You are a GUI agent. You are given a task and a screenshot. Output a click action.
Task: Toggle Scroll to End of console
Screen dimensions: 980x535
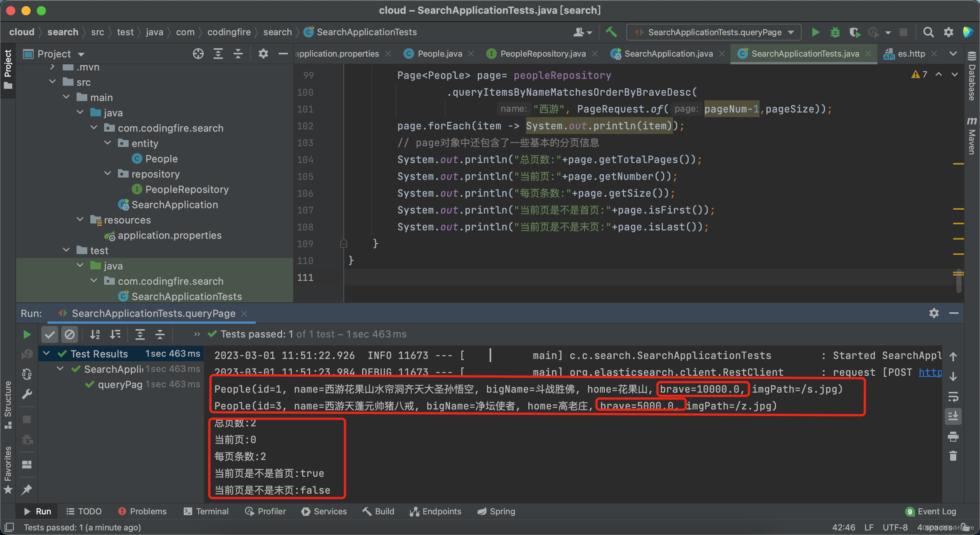[953, 416]
